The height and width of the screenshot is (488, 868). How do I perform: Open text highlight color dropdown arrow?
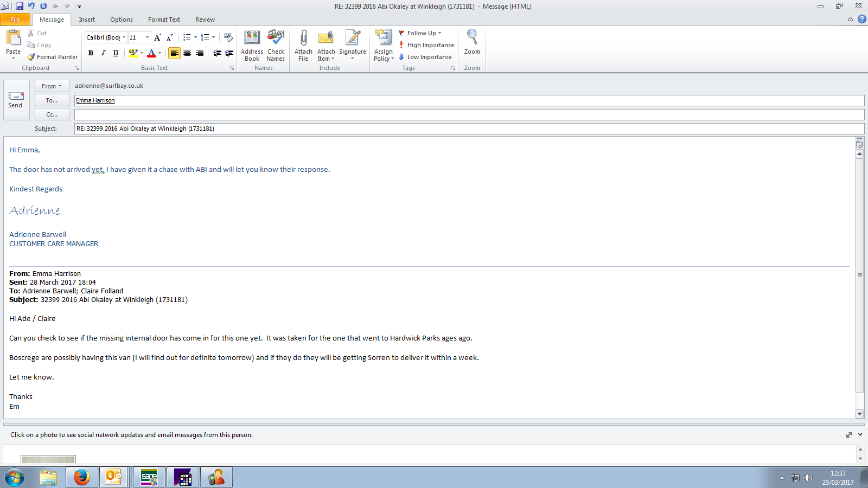click(x=142, y=53)
